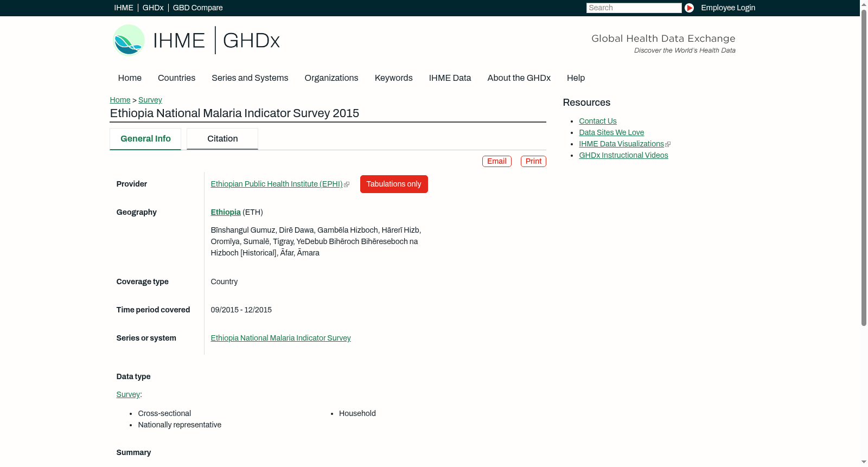Click Survey in the breadcrumb
The width and height of the screenshot is (868, 467).
tap(150, 100)
